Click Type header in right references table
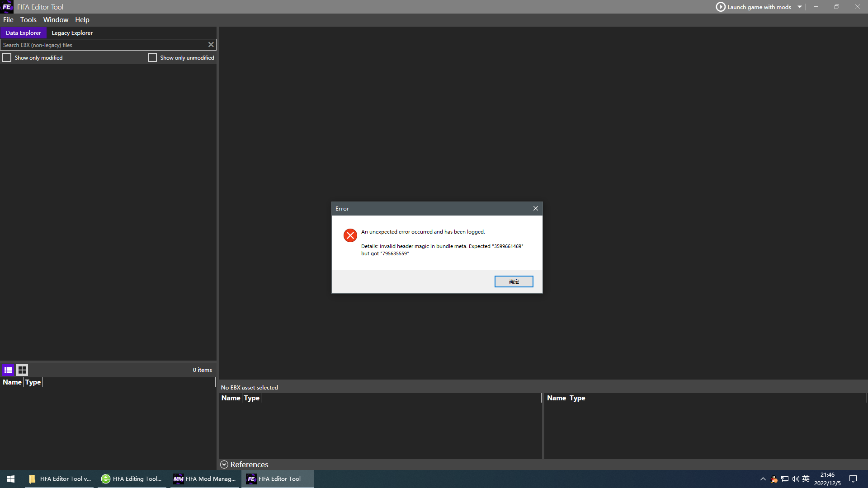 pos(577,398)
